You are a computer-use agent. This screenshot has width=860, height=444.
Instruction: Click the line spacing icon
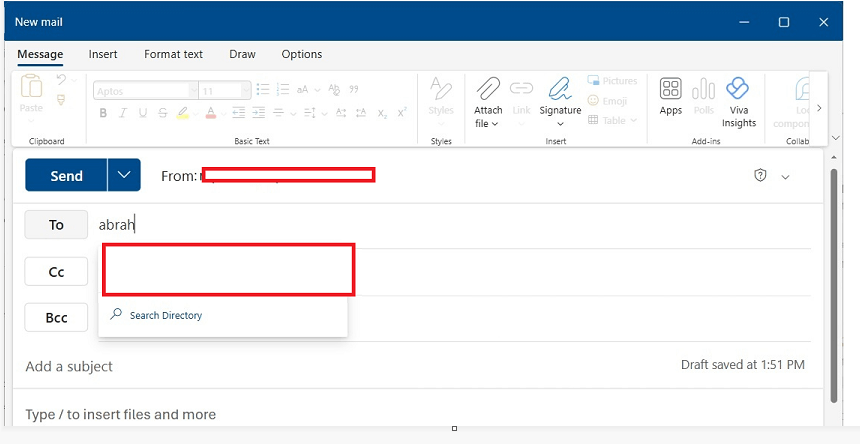pos(310,113)
